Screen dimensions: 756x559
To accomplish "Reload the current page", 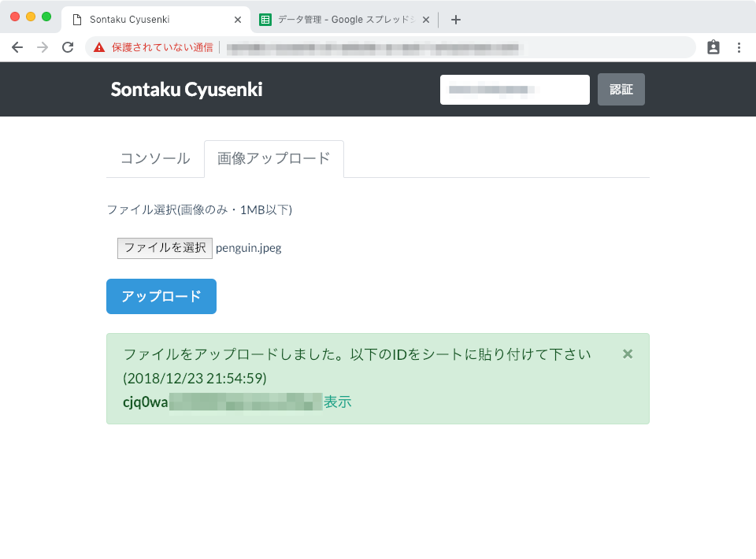I will (x=68, y=47).
